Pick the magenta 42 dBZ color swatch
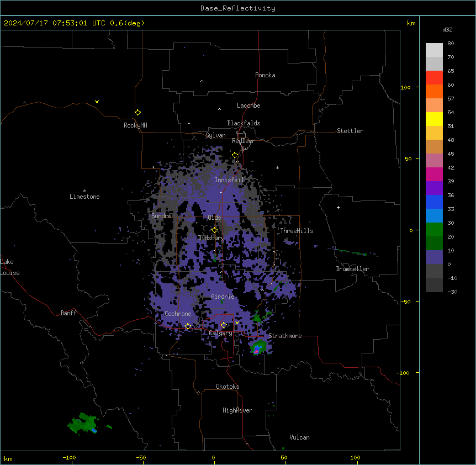 point(434,174)
